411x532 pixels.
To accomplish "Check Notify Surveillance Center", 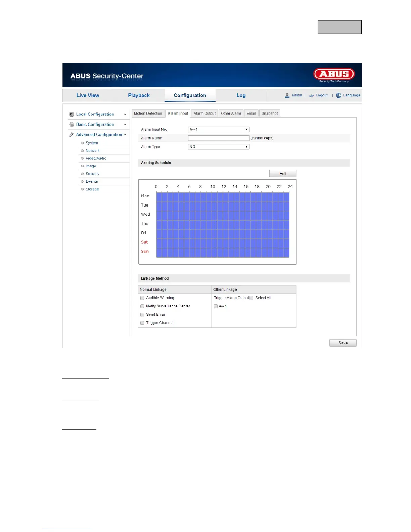I will pos(142,306).
